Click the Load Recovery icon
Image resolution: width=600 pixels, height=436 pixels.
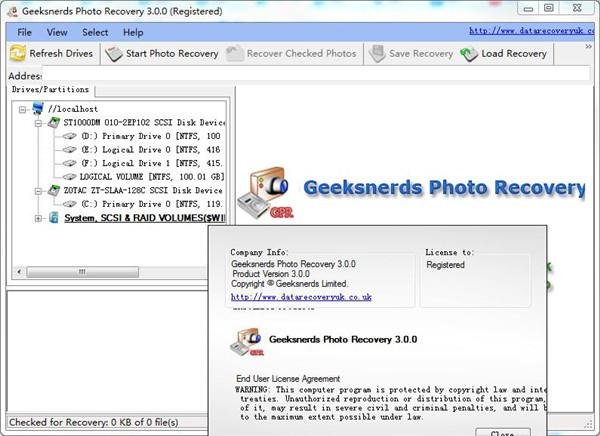point(469,54)
